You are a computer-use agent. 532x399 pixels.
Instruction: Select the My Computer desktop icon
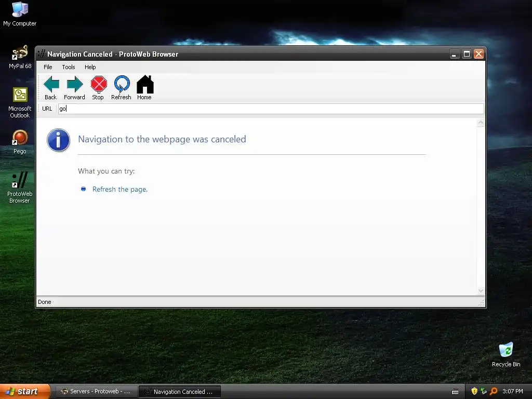tap(20, 14)
